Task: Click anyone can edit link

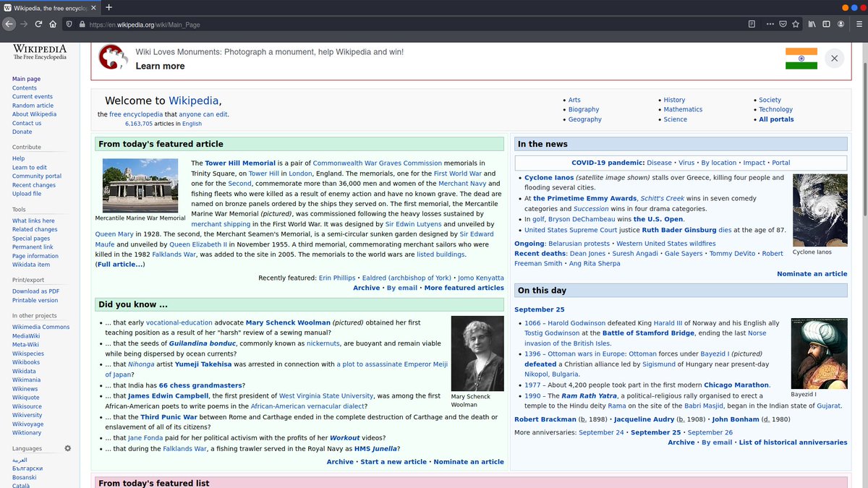Action: [x=203, y=114]
